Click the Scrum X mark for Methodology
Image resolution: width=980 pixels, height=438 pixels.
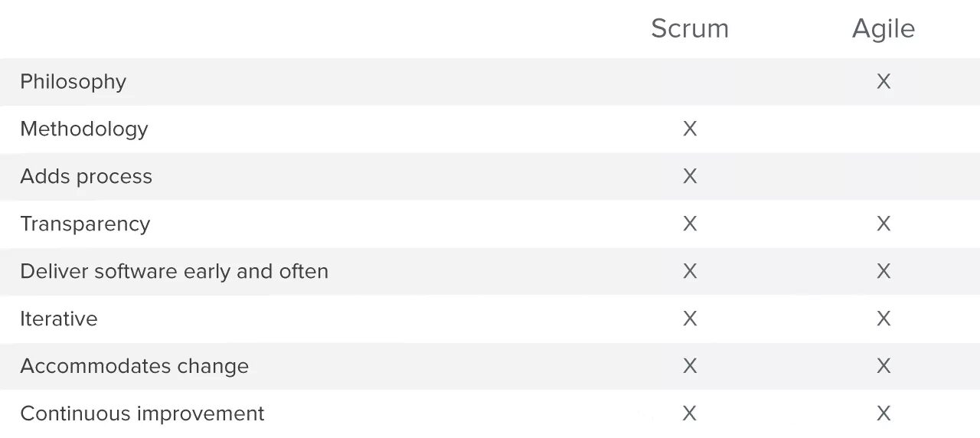click(689, 129)
